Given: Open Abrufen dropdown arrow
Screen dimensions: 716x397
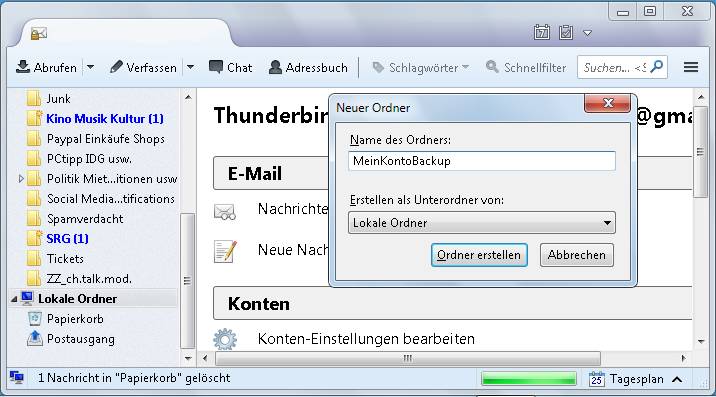Looking at the screenshot, I should [x=90, y=67].
